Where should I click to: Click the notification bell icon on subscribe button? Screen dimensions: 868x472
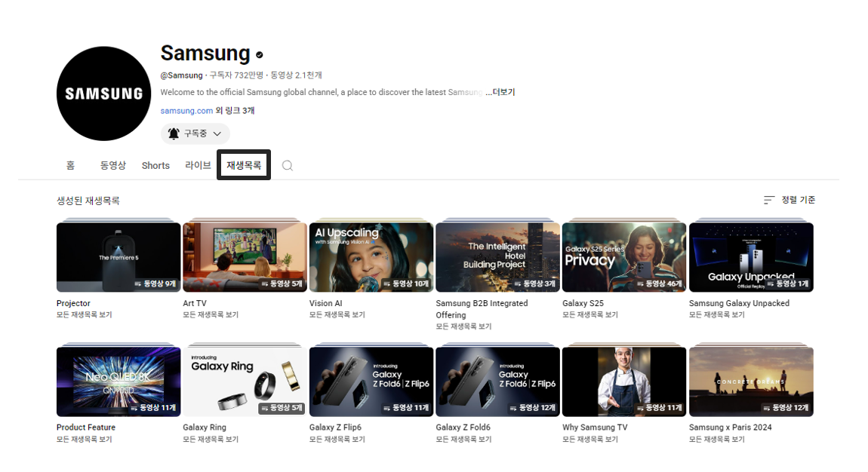[174, 133]
